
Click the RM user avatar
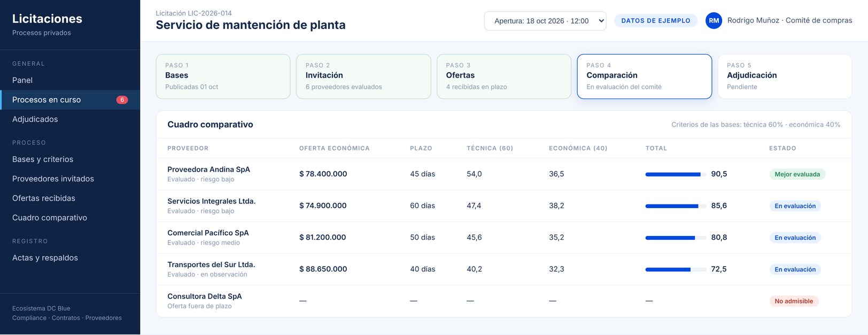tap(714, 20)
